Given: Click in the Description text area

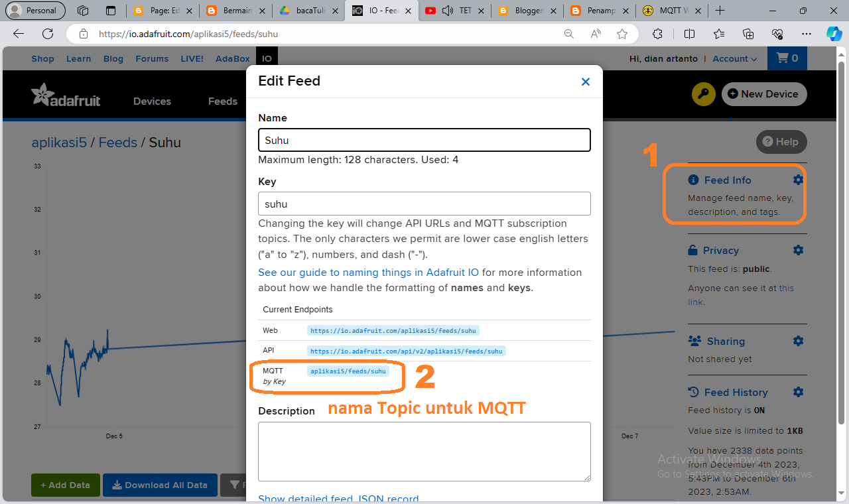Looking at the screenshot, I should coord(424,452).
